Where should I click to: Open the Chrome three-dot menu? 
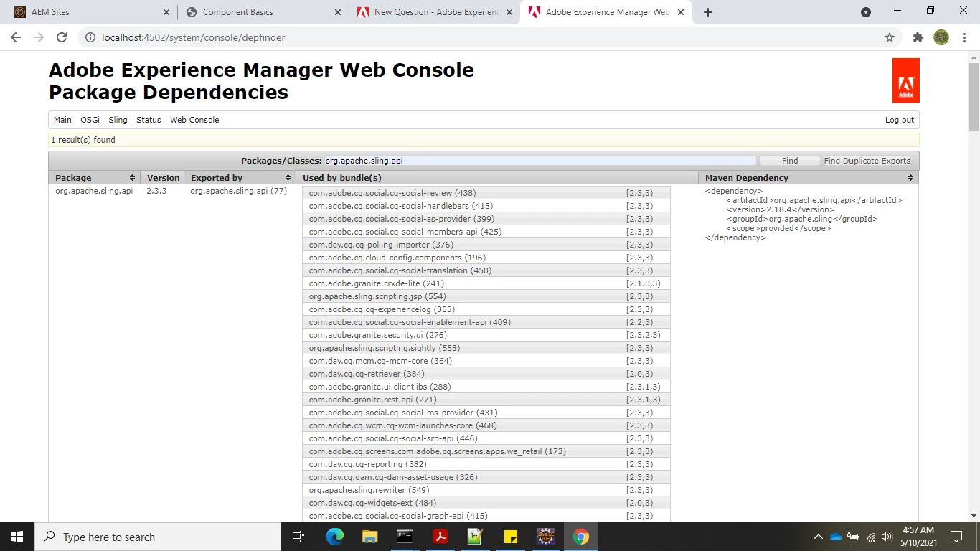click(x=963, y=37)
